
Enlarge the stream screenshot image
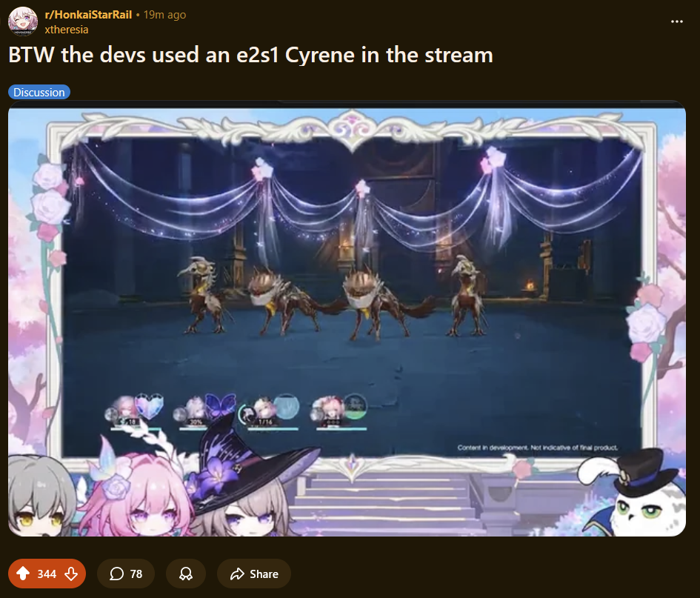coord(347,319)
